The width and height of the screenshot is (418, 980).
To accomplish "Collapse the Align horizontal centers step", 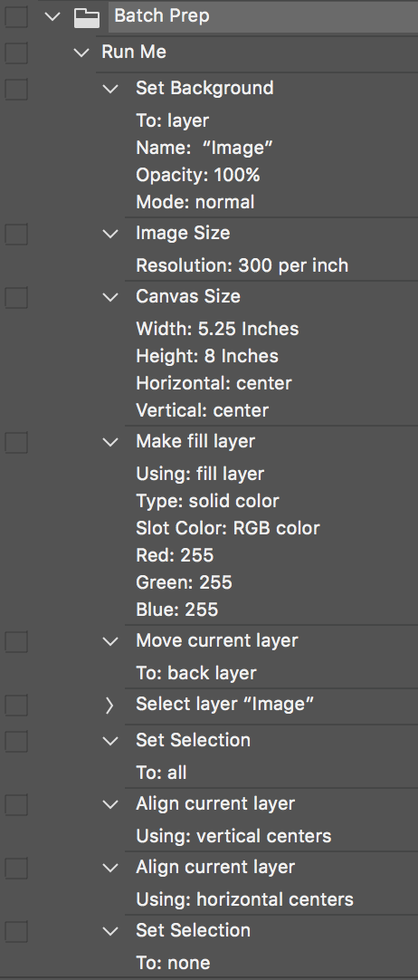I will tap(110, 868).
